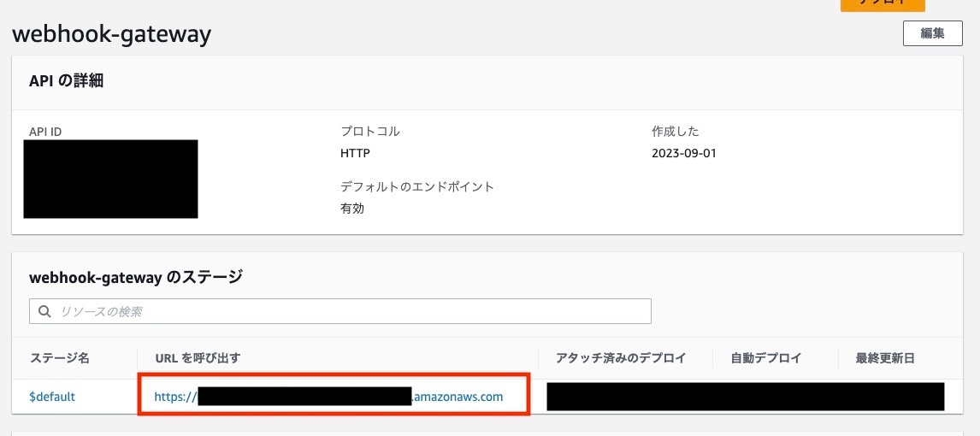Image resolution: width=980 pixels, height=436 pixels.
Task: Select the 有効 endpoint status value
Action: point(351,209)
